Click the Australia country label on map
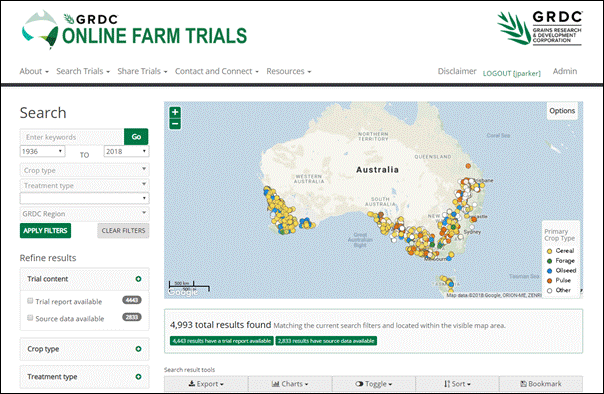This screenshot has width=604, height=394. pos(377,170)
